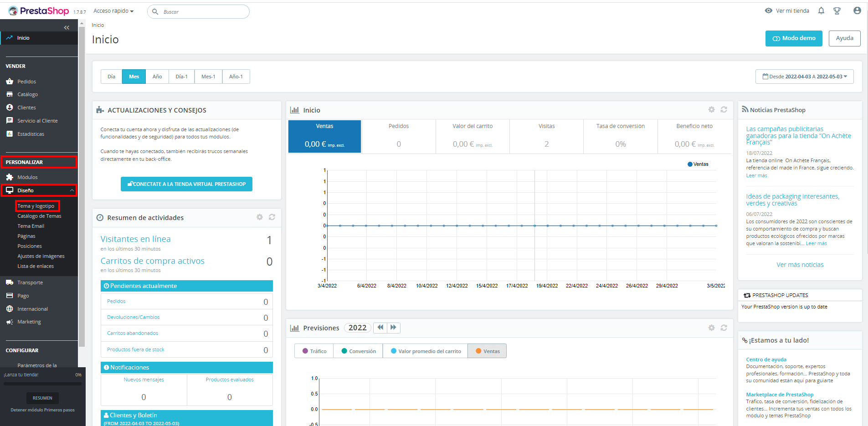The height and width of the screenshot is (426, 868).
Task: Open the date range picker dropdown
Action: tap(805, 77)
